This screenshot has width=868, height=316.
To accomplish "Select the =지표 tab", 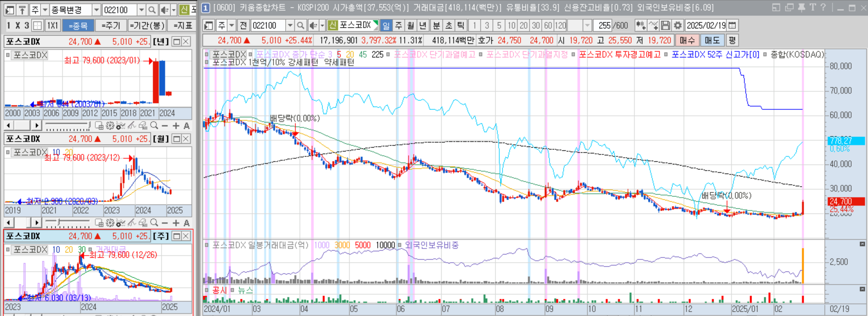I will (182, 26).
